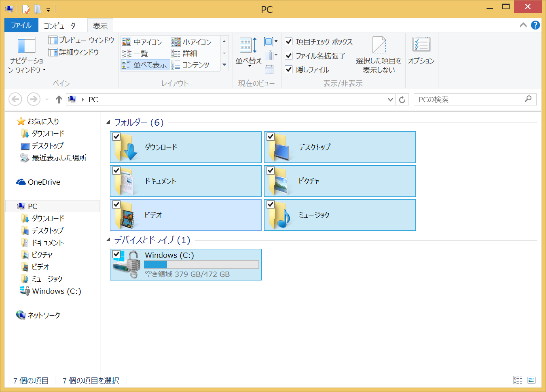Select the 詳細 layout option
The width and height of the screenshot is (546, 392).
tap(189, 53)
